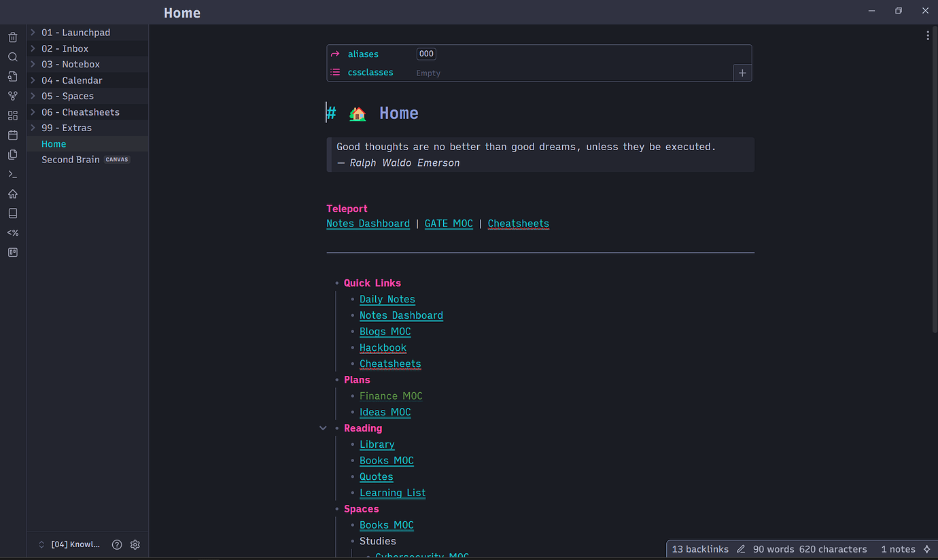938x560 pixels.
Task: Add a property with the plus button
Action: [x=742, y=73]
